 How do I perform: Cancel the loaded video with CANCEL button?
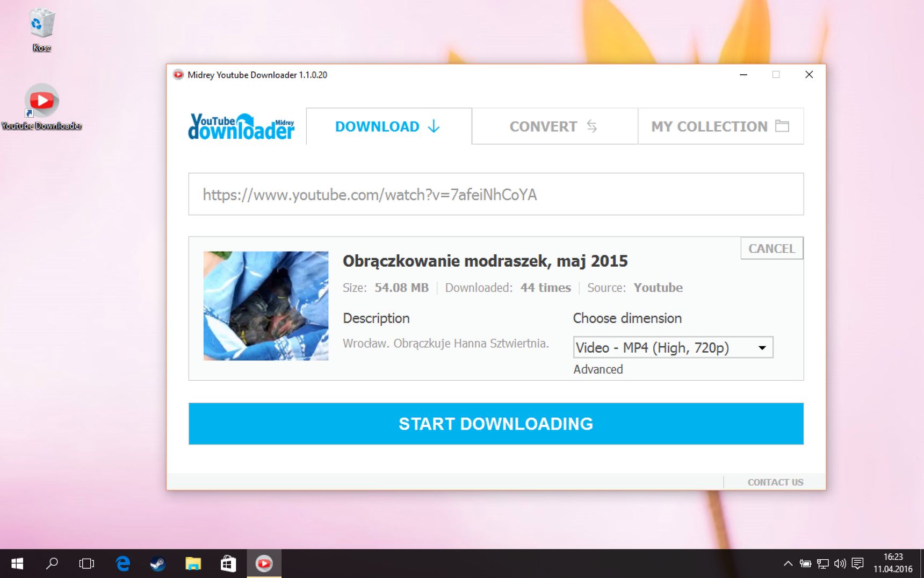click(x=772, y=248)
